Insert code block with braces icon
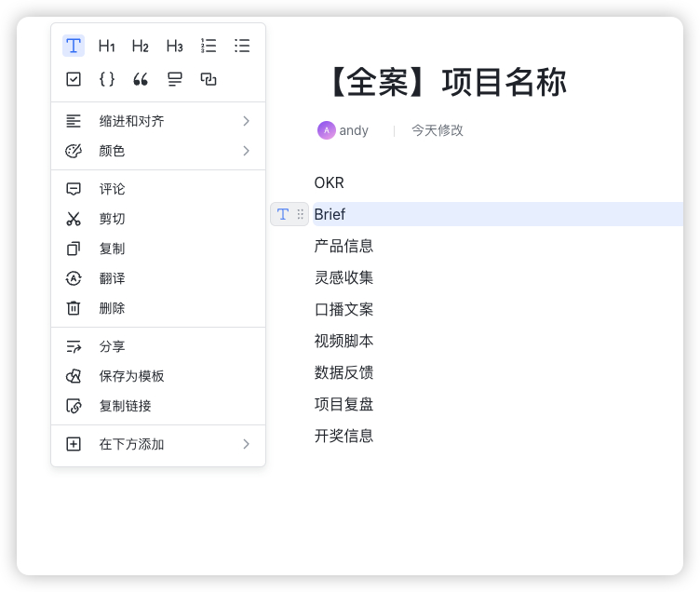The width and height of the screenshot is (700, 592). click(x=107, y=79)
